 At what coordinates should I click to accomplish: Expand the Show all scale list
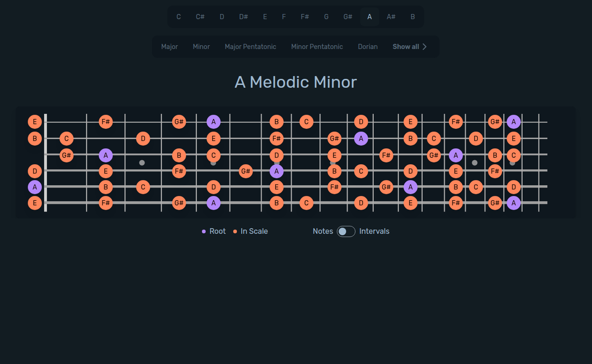tap(409, 46)
